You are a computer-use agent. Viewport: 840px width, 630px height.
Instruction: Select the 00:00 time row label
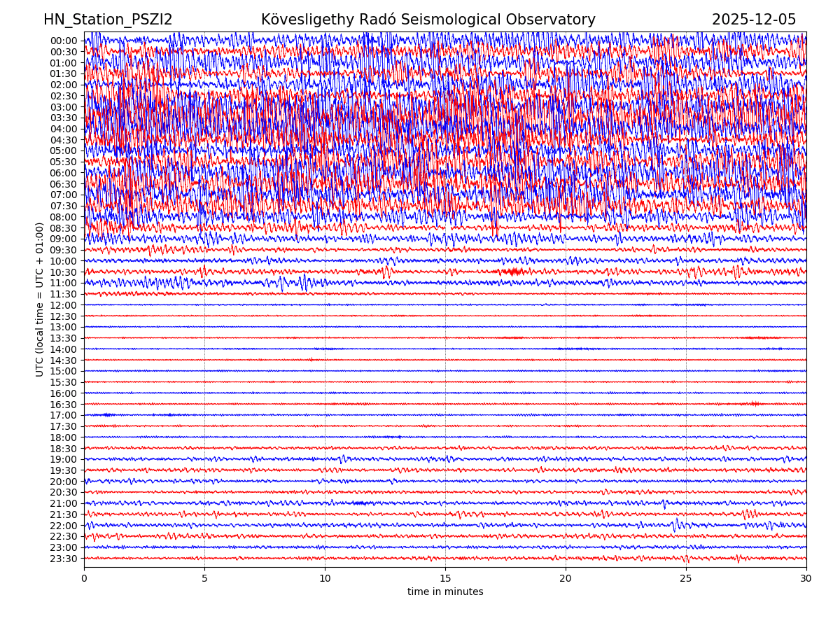pyautogui.click(x=63, y=41)
